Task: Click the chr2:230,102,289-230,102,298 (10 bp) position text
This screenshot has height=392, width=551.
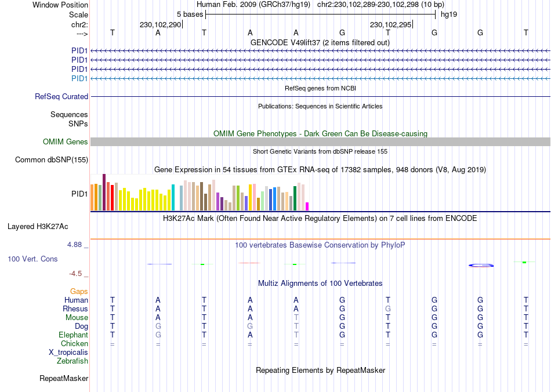Action: (x=380, y=5)
